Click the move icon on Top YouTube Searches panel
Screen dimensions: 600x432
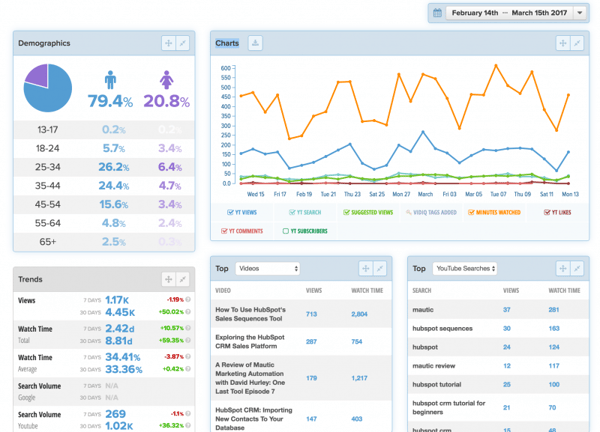tap(563, 269)
